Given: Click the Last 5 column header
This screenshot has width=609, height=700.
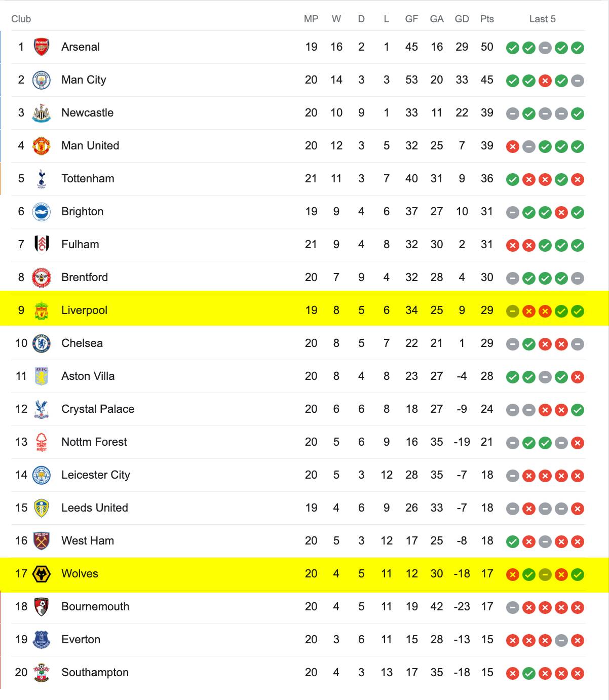Looking at the screenshot, I should (542, 19).
